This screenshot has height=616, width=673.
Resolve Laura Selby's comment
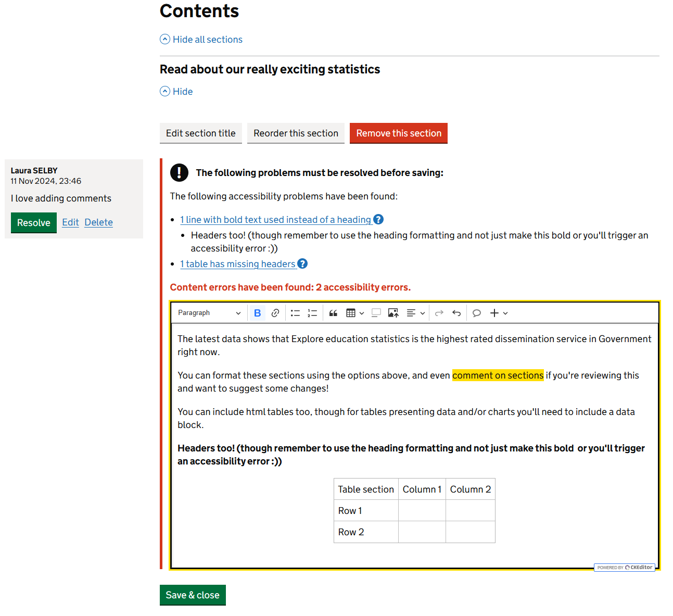point(34,223)
